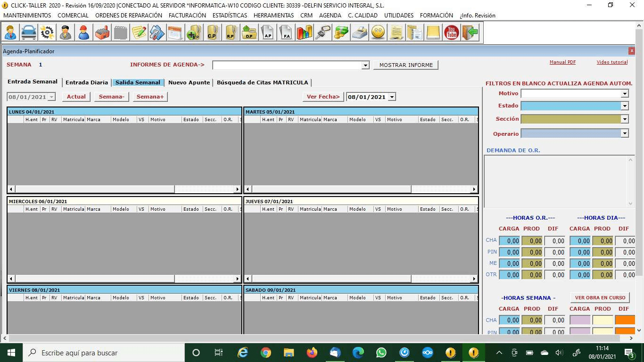
Task: Open the car keys toolbar icon
Action: coord(322,33)
